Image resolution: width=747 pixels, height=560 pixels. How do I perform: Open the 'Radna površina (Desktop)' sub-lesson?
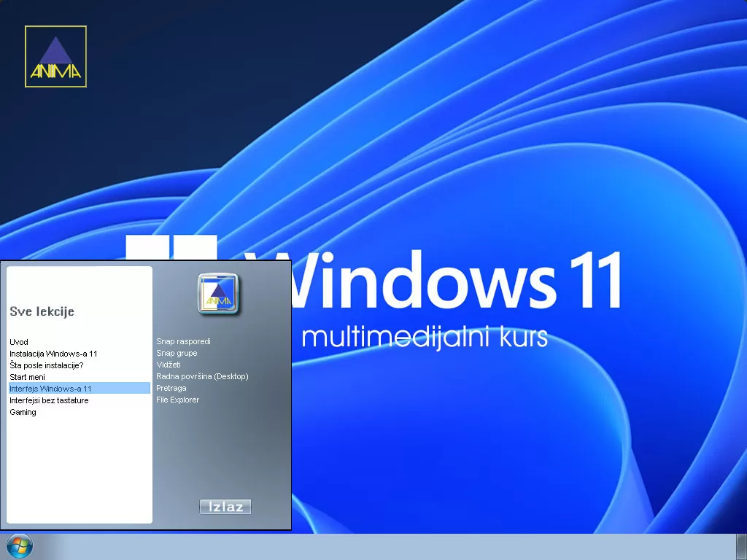click(x=203, y=376)
